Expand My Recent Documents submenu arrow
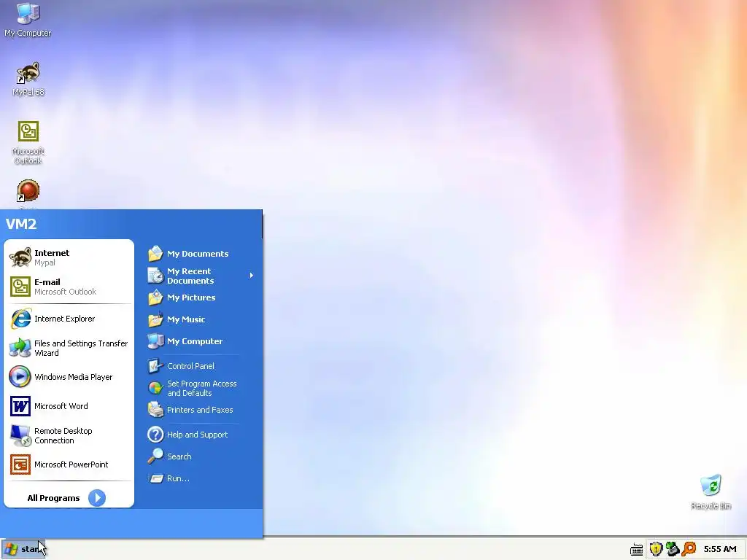The width and height of the screenshot is (747, 560). [x=252, y=275]
